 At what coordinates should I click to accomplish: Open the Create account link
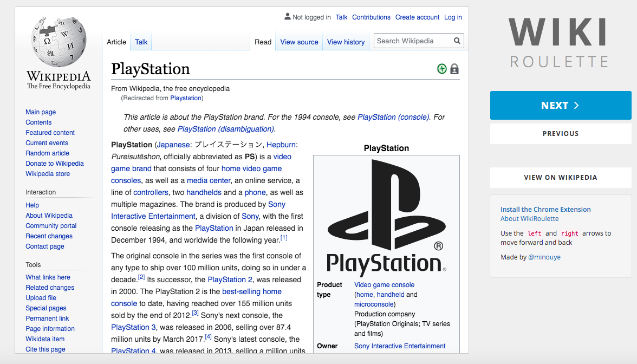(x=417, y=17)
